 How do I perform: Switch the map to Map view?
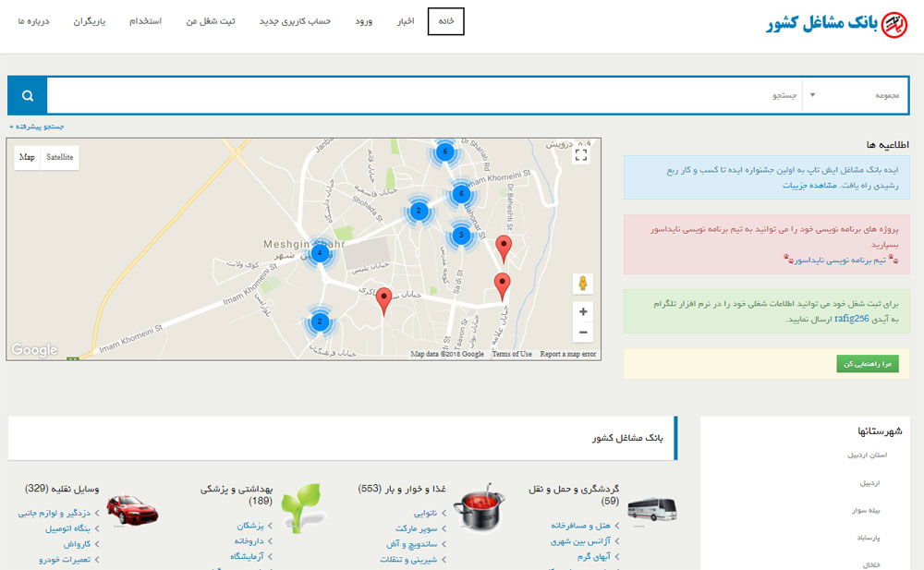point(28,157)
